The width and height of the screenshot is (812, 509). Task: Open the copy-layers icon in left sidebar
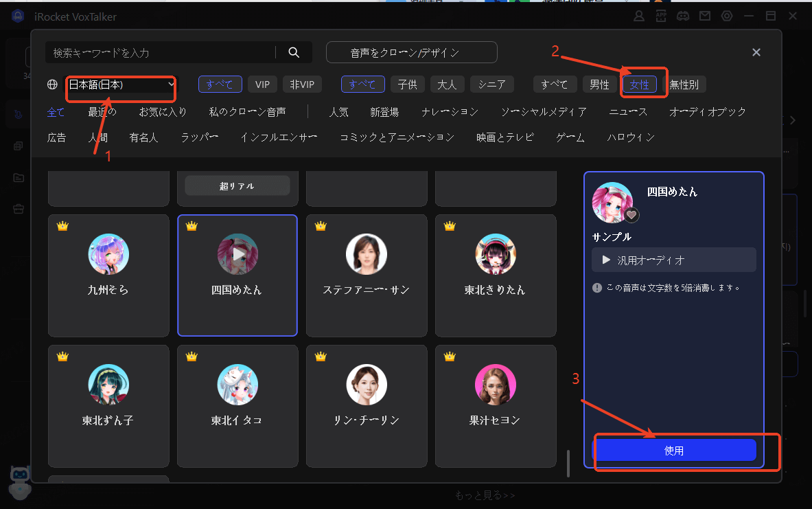18,146
